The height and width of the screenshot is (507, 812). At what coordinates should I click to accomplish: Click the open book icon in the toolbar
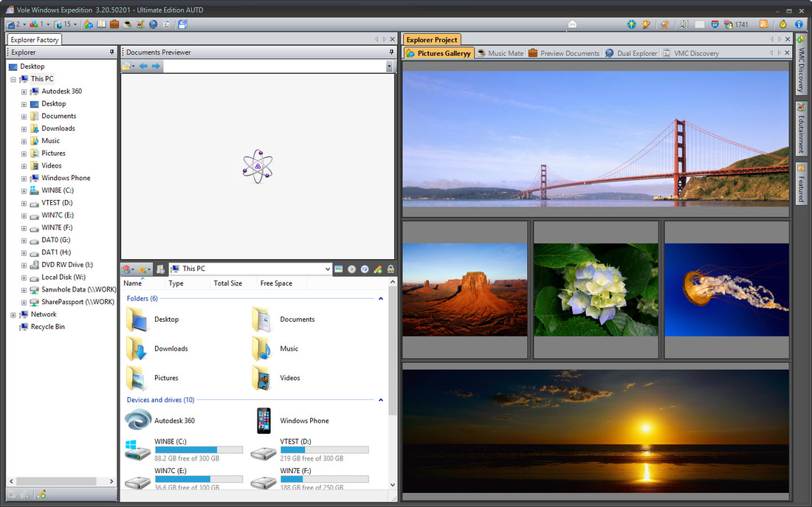101,24
